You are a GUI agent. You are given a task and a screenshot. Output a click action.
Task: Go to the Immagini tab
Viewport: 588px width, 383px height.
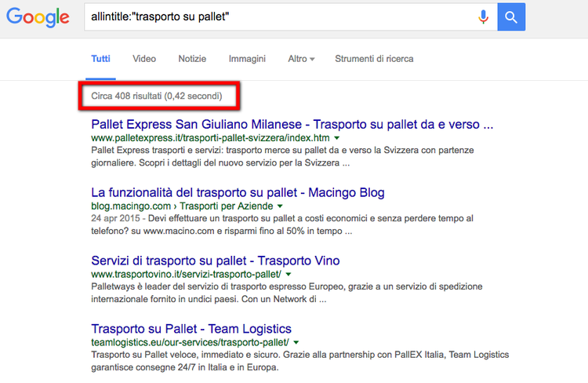[x=247, y=59]
